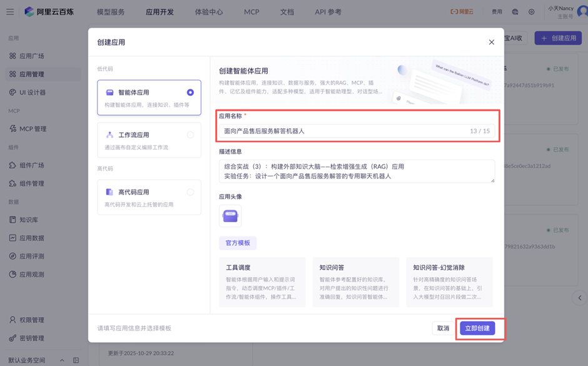588x366 pixels.
Task: Switch to the 模型服务 tab
Action: [x=111, y=12]
